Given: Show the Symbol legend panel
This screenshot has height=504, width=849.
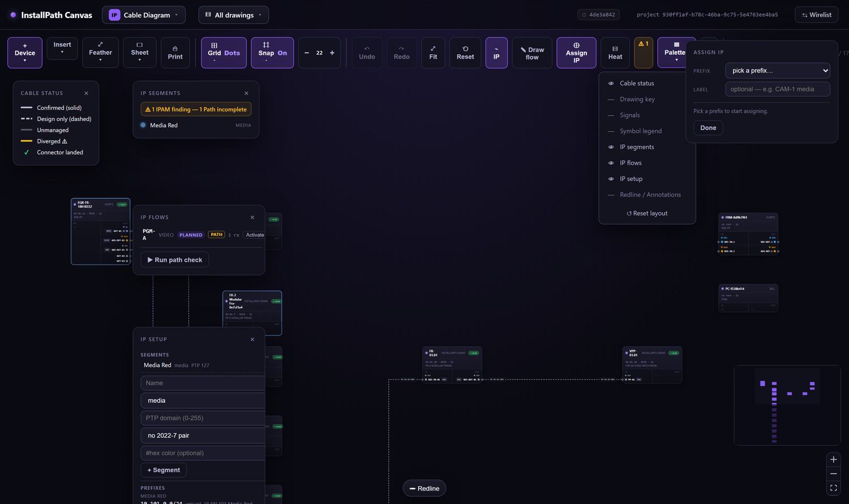Looking at the screenshot, I should pos(647,131).
